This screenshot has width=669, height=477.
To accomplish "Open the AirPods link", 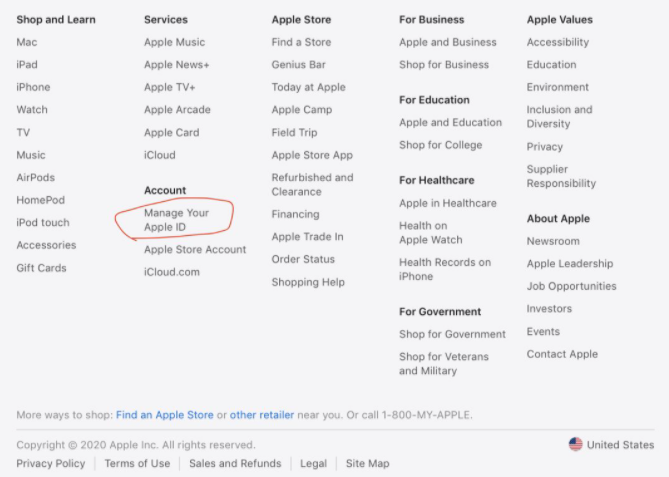I will click(36, 177).
